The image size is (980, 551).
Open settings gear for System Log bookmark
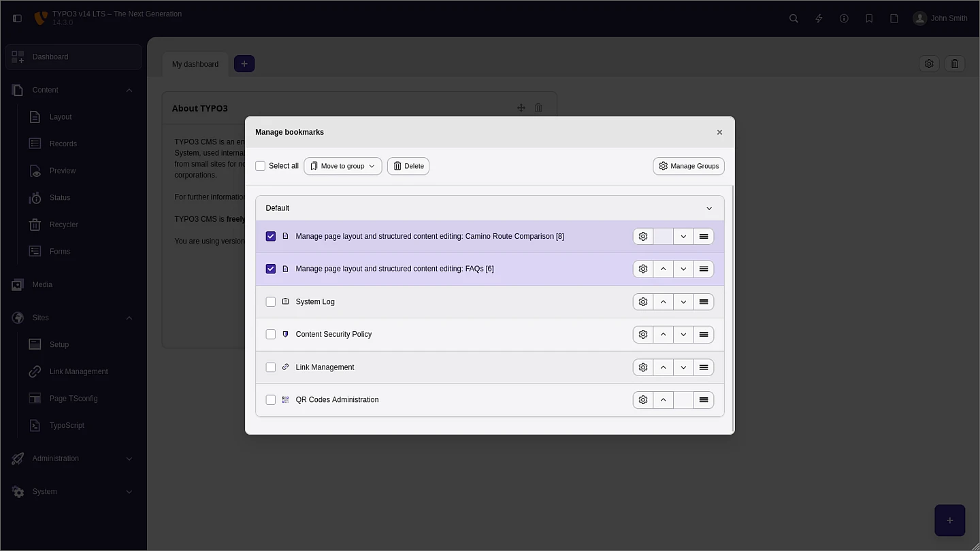pos(642,302)
